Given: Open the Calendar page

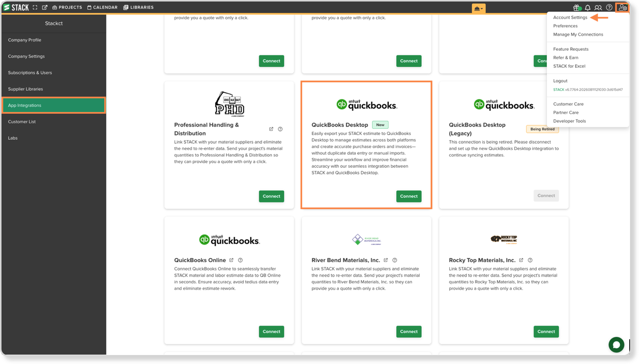Looking at the screenshot, I should [102, 7].
